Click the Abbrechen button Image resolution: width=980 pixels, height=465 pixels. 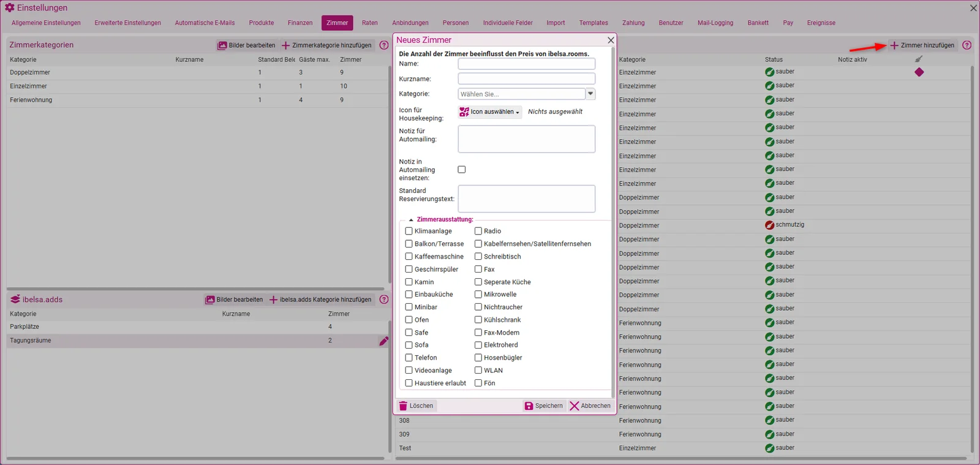pyautogui.click(x=590, y=406)
